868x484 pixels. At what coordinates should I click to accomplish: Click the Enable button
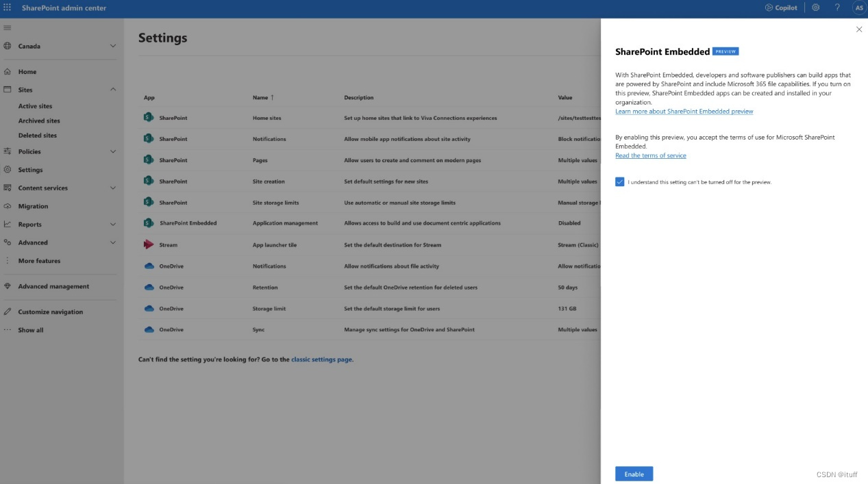[634, 474]
